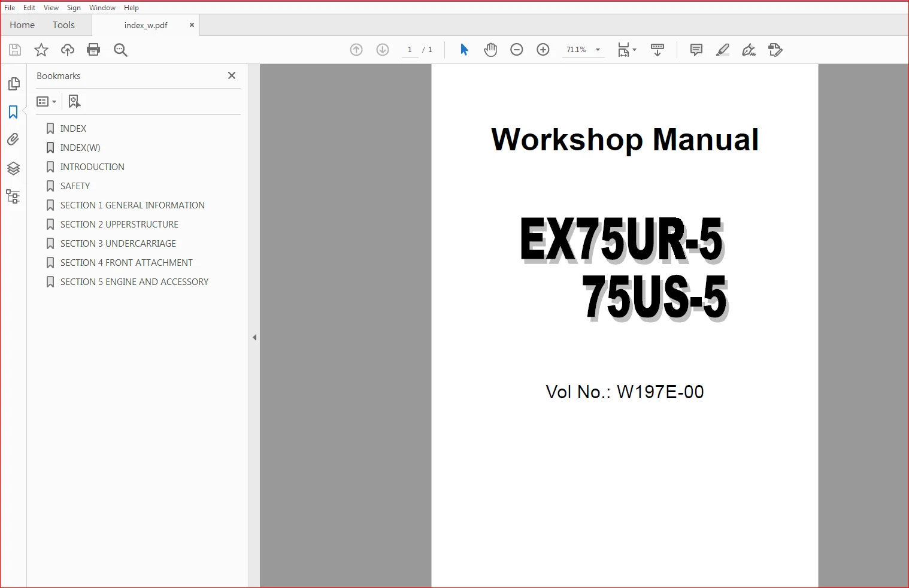This screenshot has width=909, height=588.
Task: Open Page Thumbnails panel in sidebar
Action: click(13, 84)
